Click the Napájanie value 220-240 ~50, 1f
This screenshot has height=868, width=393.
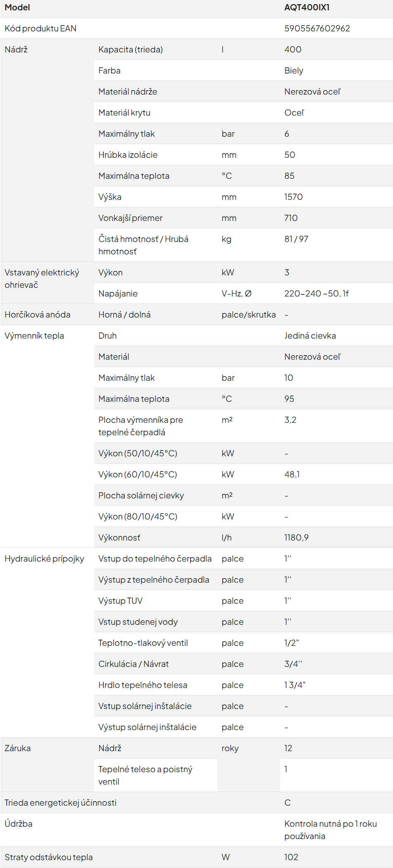pyautogui.click(x=317, y=294)
